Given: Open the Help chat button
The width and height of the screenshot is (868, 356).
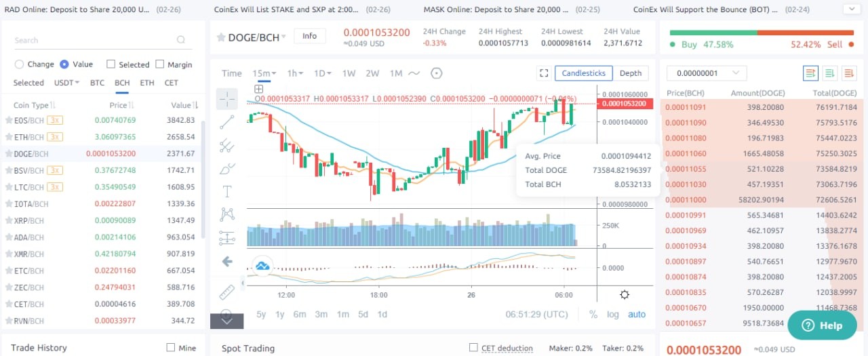Looking at the screenshot, I should (822, 325).
